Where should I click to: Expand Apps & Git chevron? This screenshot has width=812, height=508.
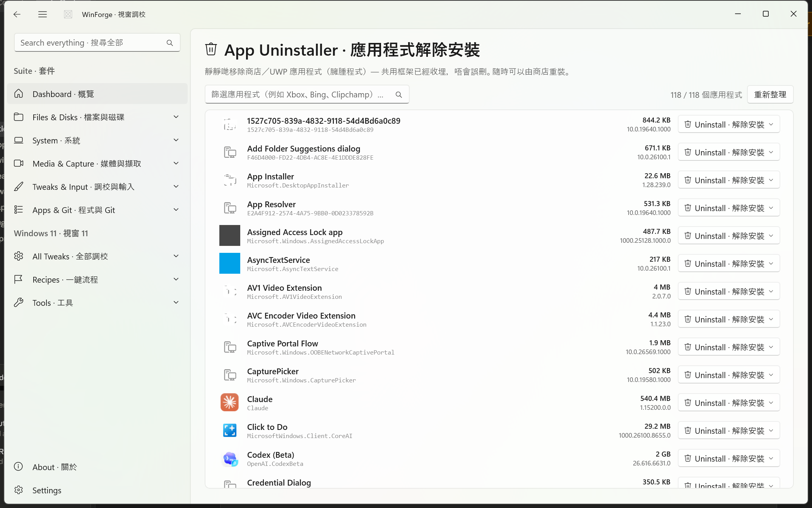(x=176, y=210)
